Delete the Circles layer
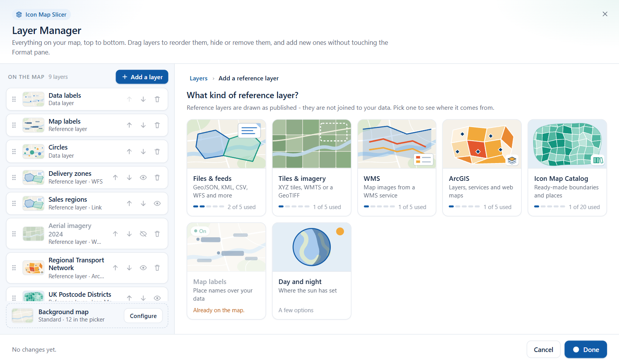This screenshot has height=364, width=619. [x=157, y=151]
